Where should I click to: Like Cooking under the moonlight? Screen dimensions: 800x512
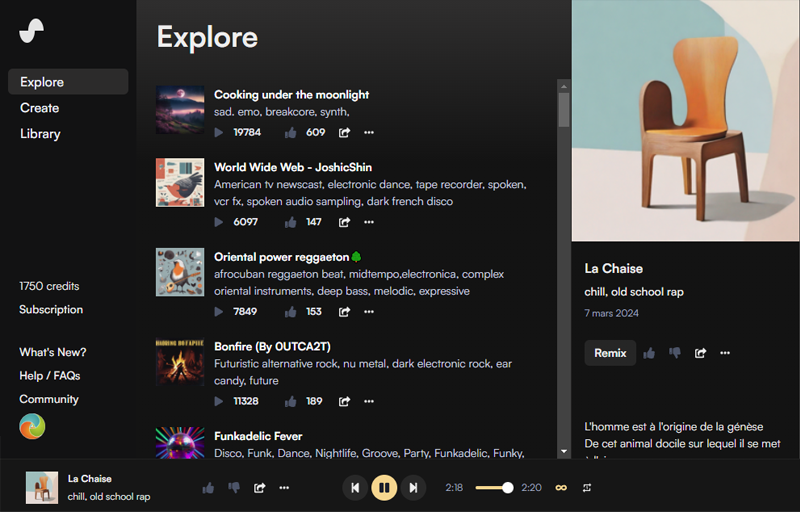291,133
